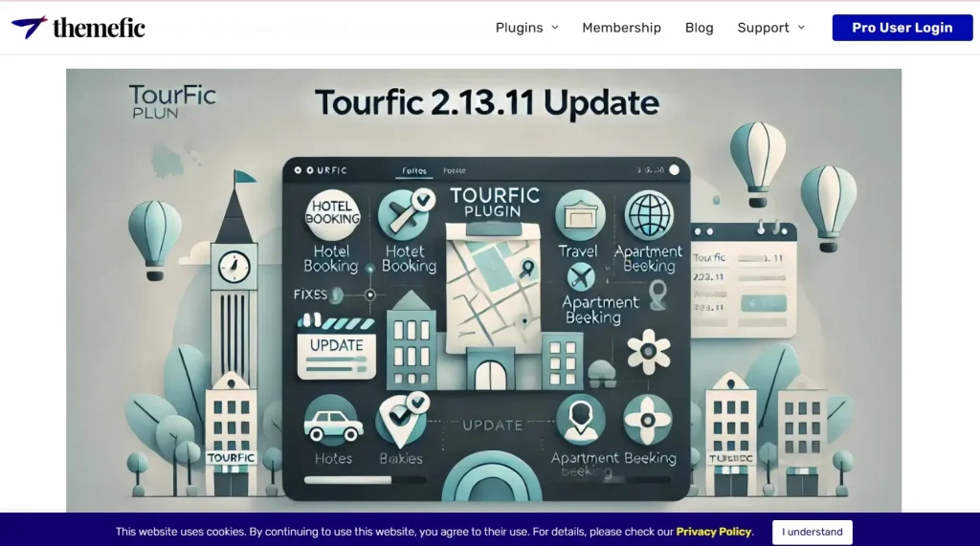Open the Privacy Policy link

[713, 532]
